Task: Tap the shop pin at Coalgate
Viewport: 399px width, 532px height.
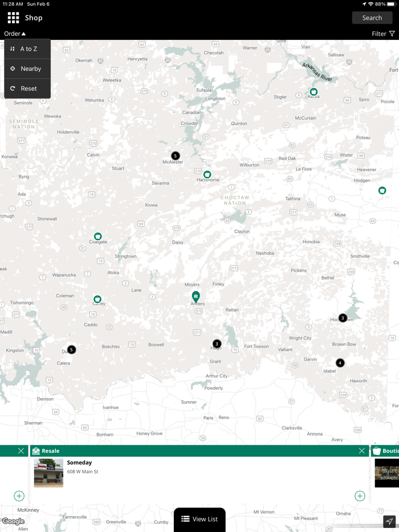Action: (98, 236)
